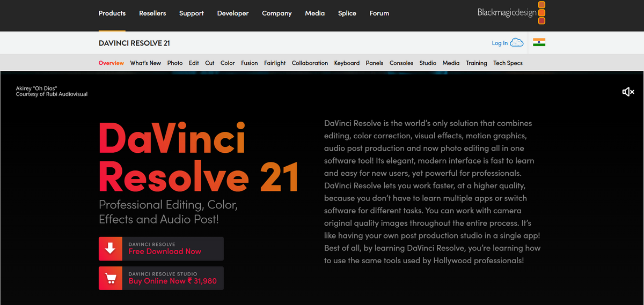Screen dimensions: 644x305
Task: Go to the Support section
Action: tap(192, 13)
